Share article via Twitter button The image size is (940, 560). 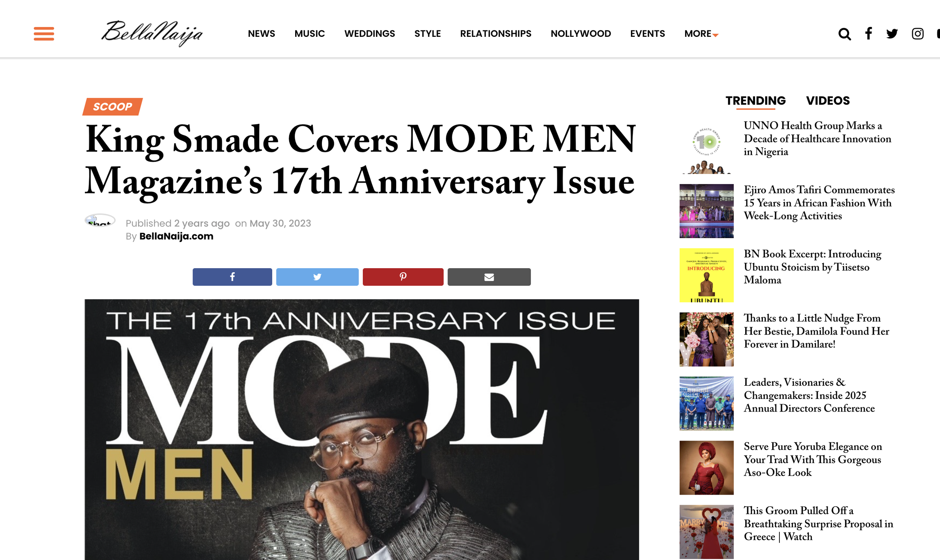click(x=317, y=277)
